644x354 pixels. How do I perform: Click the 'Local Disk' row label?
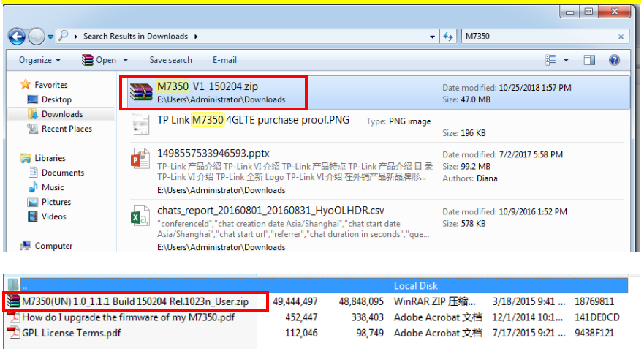[x=416, y=286]
